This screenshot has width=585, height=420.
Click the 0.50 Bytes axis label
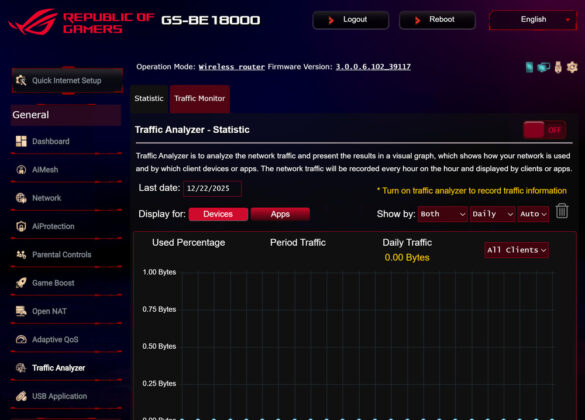(159, 347)
